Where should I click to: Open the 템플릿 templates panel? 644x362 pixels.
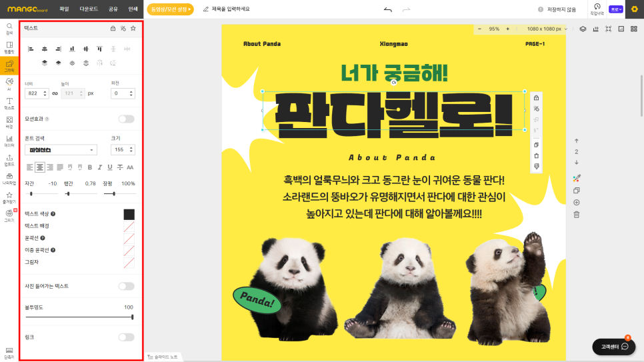pyautogui.click(x=9, y=47)
